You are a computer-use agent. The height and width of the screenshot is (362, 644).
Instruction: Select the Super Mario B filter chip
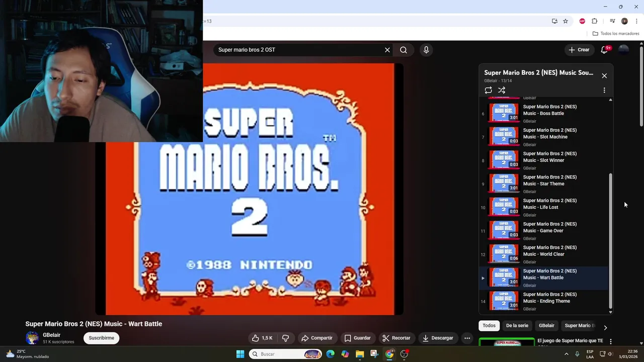click(x=579, y=326)
